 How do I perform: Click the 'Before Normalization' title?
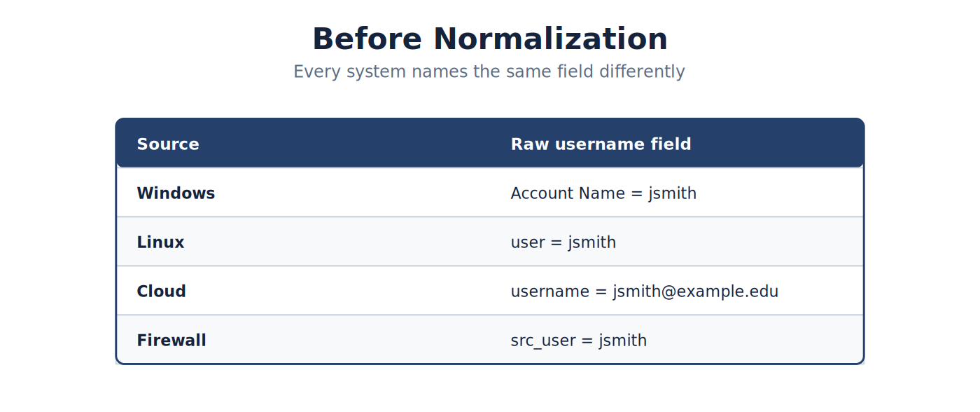tap(490, 39)
